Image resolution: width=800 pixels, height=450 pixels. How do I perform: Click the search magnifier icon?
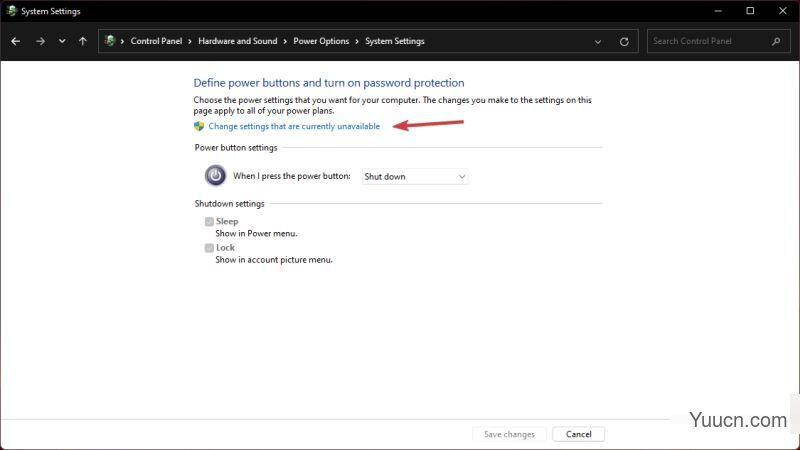776,41
